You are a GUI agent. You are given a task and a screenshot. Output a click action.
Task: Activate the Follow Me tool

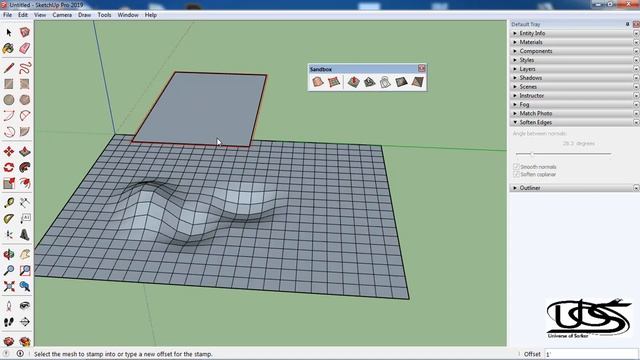pos(25,167)
